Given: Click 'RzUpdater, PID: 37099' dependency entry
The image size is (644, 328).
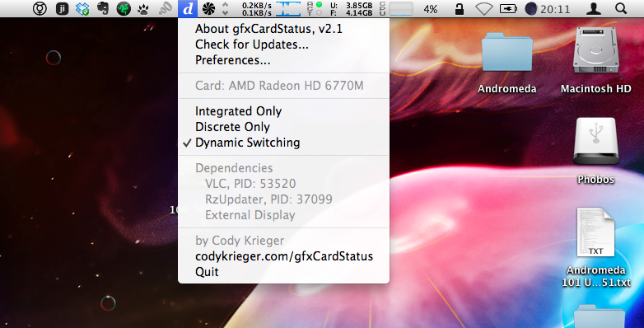Looking at the screenshot, I should pos(268,199).
